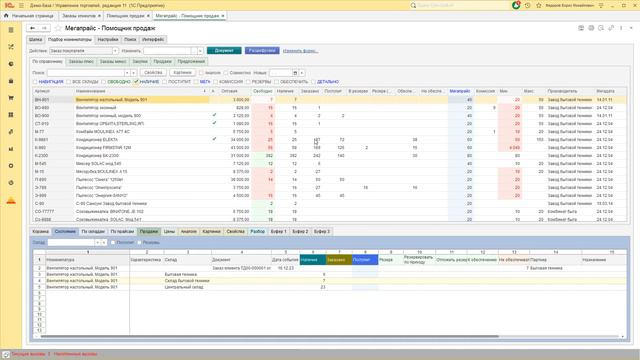Switch to Предложения tab
Screen dimensions: 640x360
[191, 62]
